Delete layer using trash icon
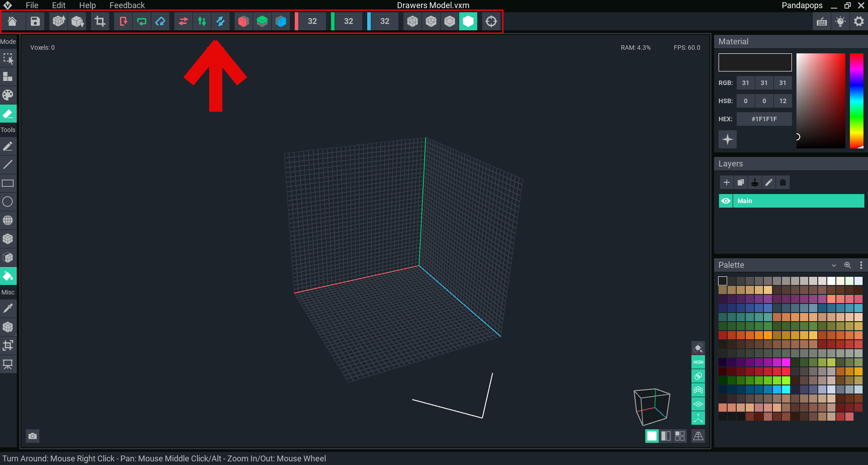Image resolution: width=868 pixels, height=465 pixels. [783, 182]
